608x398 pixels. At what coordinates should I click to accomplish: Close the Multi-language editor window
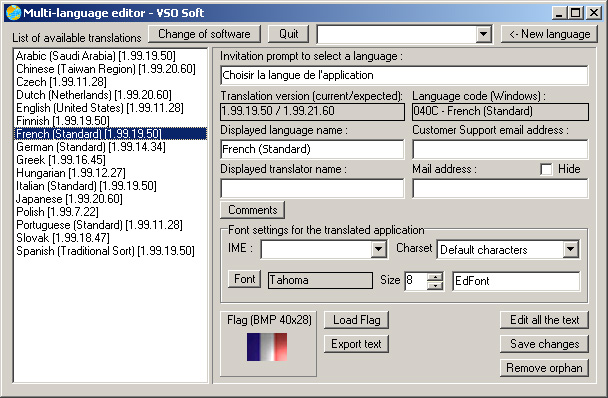click(x=594, y=13)
